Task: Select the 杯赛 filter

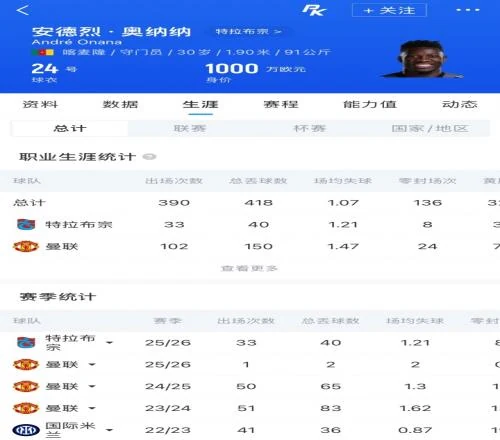Action: click(x=309, y=128)
